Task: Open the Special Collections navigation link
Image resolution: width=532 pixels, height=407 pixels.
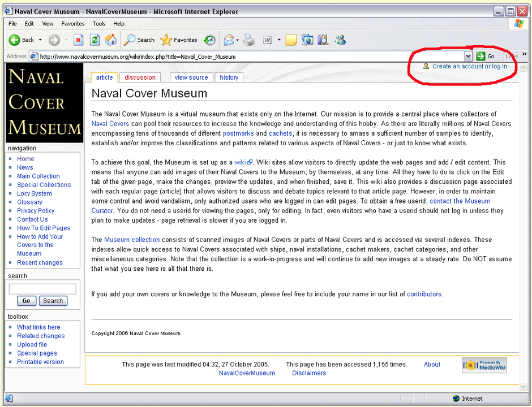Action: 44,185
